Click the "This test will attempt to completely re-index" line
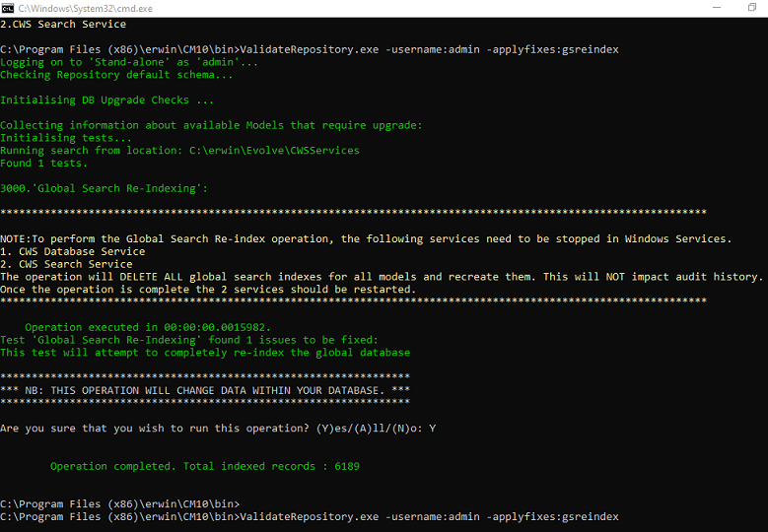The image size is (768, 532). tap(204, 352)
